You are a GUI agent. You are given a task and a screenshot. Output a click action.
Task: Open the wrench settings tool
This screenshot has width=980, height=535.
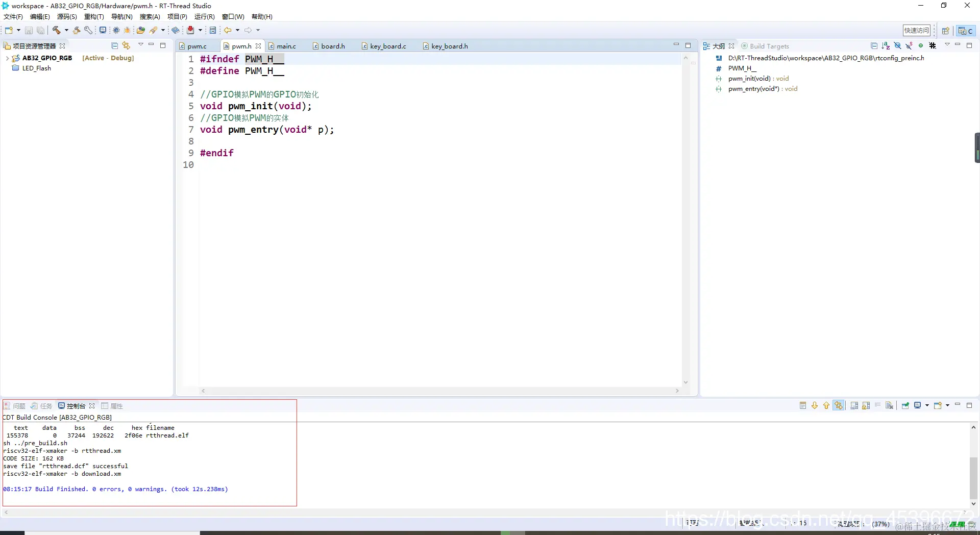[88, 31]
